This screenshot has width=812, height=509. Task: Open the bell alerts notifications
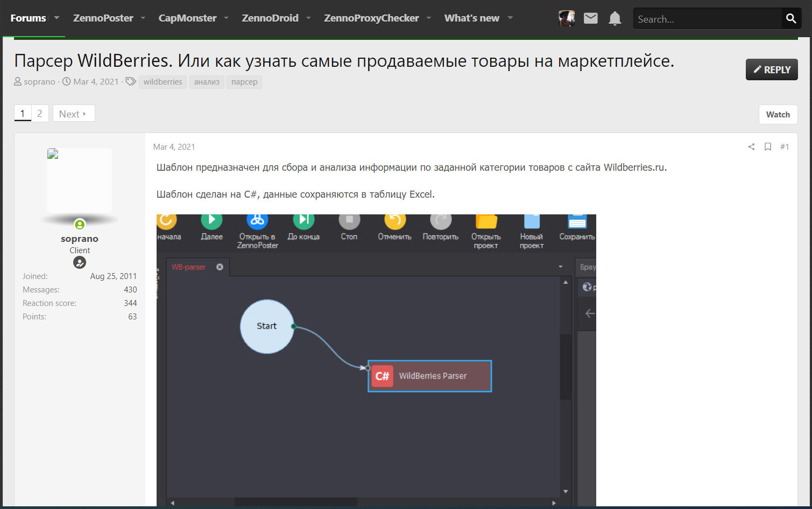coord(615,18)
